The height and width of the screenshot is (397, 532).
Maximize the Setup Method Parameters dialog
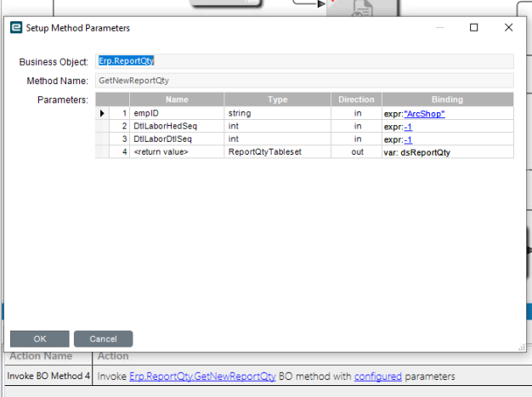point(473,27)
